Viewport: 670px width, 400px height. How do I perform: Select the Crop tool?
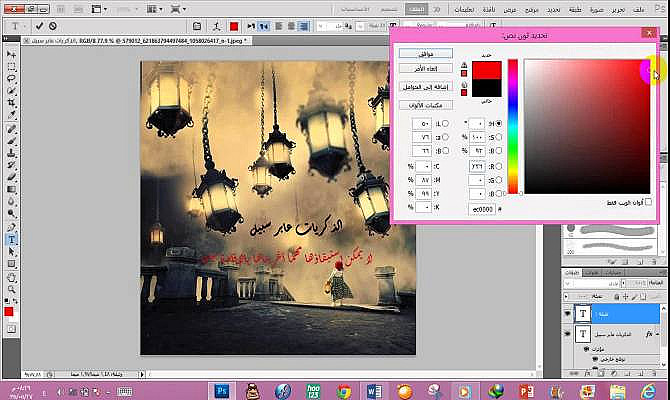(12, 103)
